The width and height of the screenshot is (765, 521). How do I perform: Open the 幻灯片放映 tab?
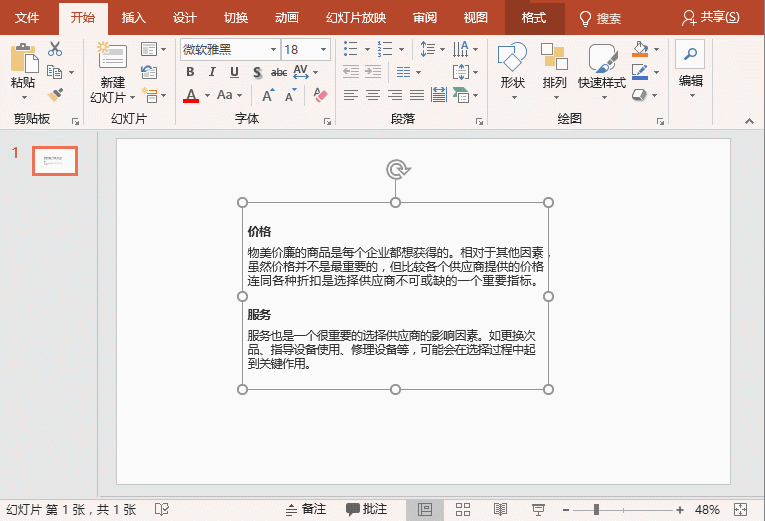[x=356, y=18]
